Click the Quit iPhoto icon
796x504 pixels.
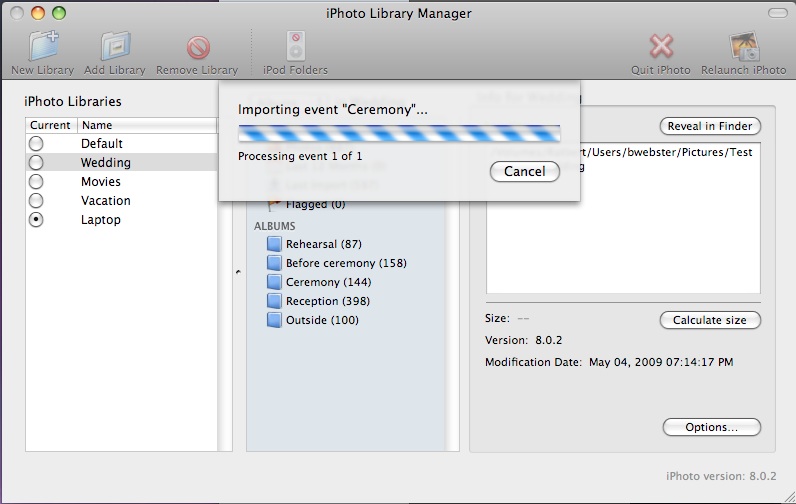(661, 48)
